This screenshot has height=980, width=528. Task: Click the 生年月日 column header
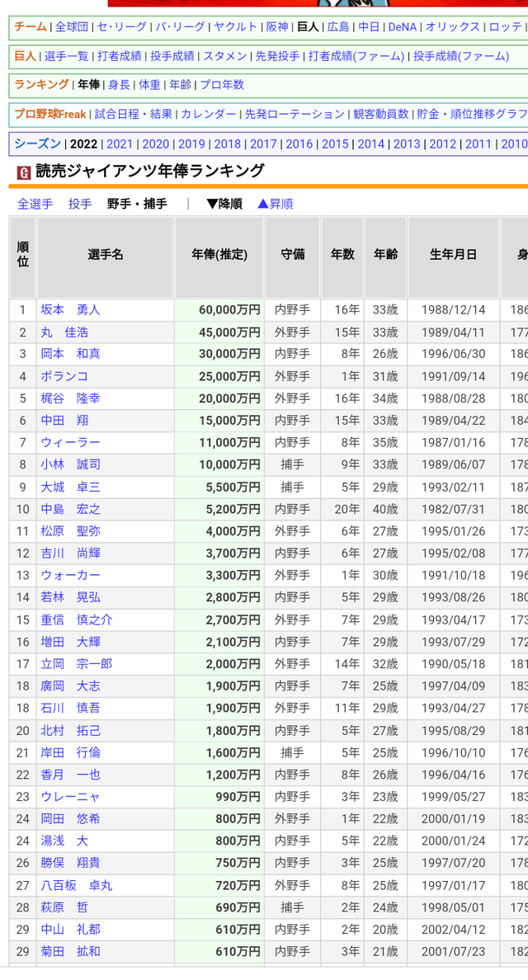coord(453,257)
